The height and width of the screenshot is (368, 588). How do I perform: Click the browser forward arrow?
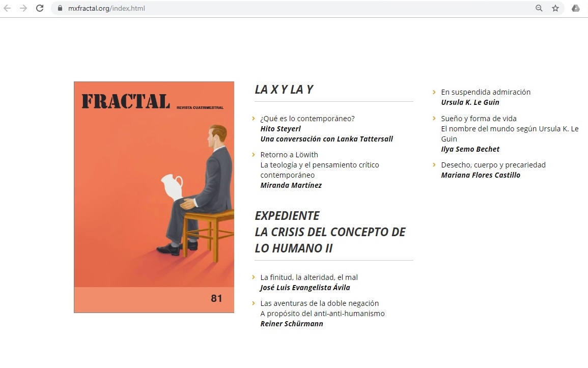23,8
